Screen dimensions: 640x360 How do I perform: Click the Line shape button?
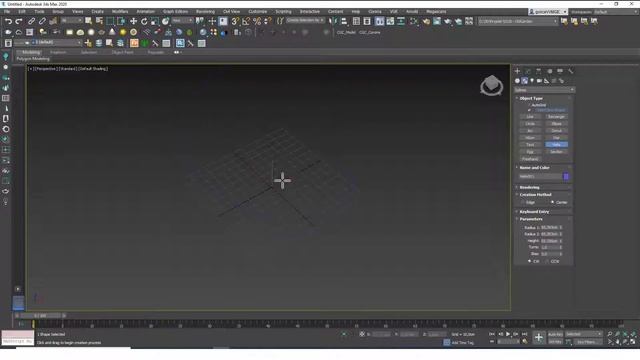[530, 117]
